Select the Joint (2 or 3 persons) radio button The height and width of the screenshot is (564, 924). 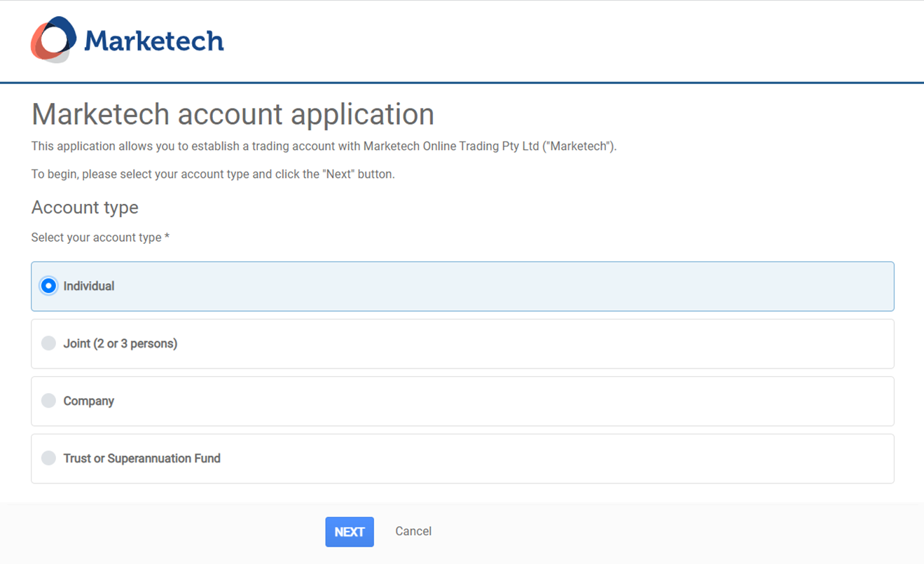coord(48,343)
